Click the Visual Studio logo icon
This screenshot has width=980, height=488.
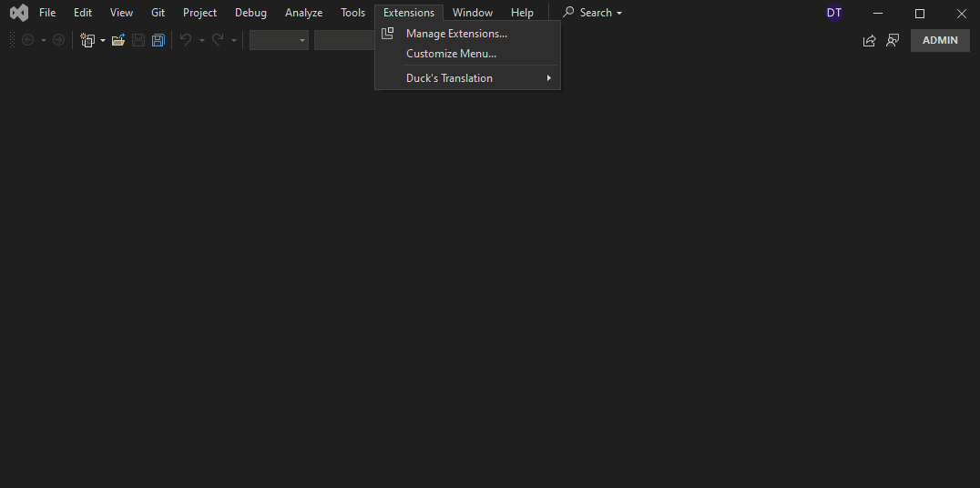pos(18,13)
